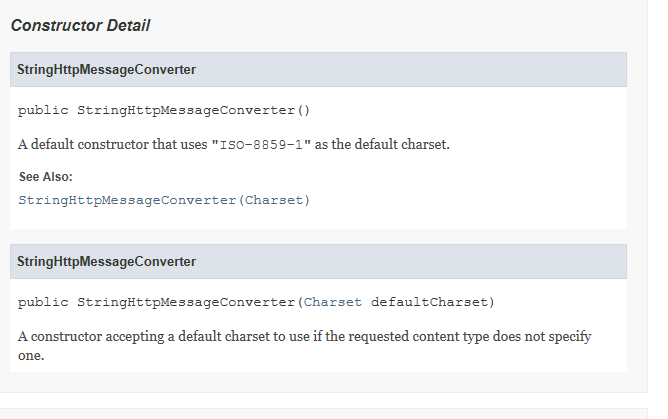Open the StringHttpMessageConverter(Charset) See Also link

pyautogui.click(x=164, y=200)
